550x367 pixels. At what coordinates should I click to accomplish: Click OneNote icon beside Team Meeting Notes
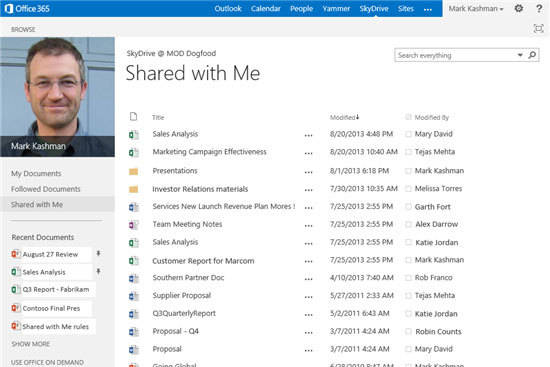pyautogui.click(x=133, y=225)
